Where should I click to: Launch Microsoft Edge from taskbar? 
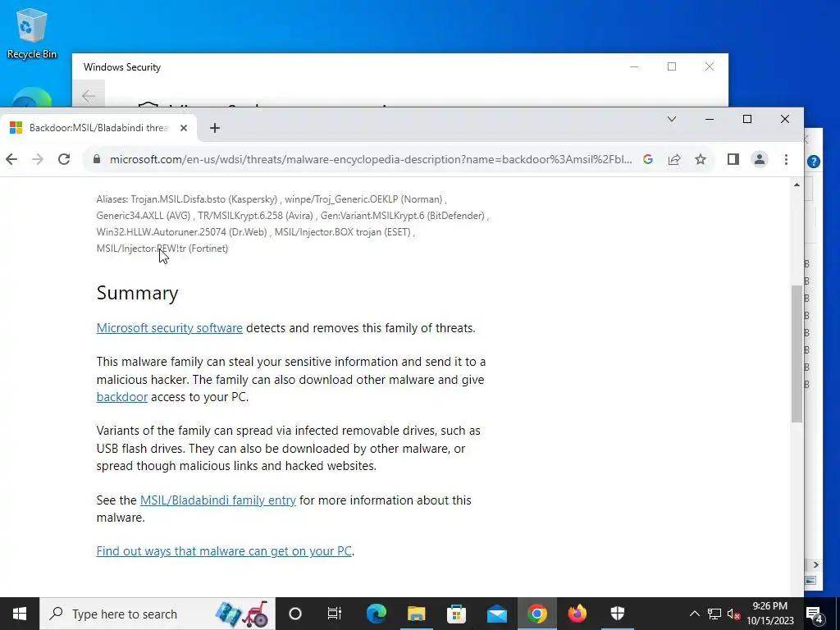(376, 614)
